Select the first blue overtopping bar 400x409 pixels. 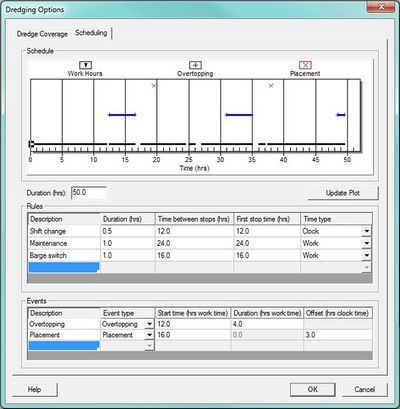(122, 115)
